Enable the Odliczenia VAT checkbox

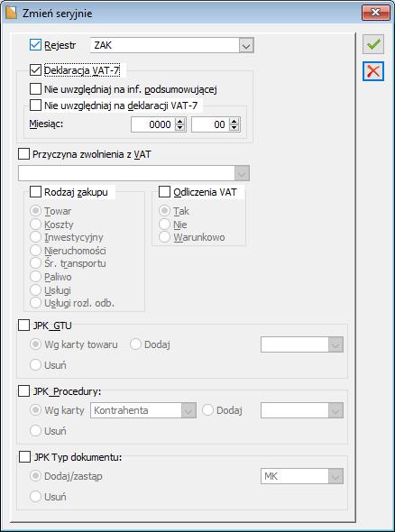pos(164,192)
